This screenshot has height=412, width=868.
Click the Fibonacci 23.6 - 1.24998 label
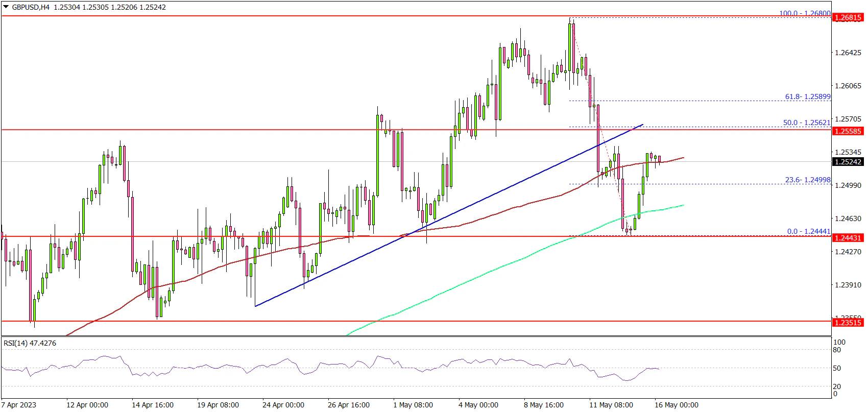pos(808,180)
